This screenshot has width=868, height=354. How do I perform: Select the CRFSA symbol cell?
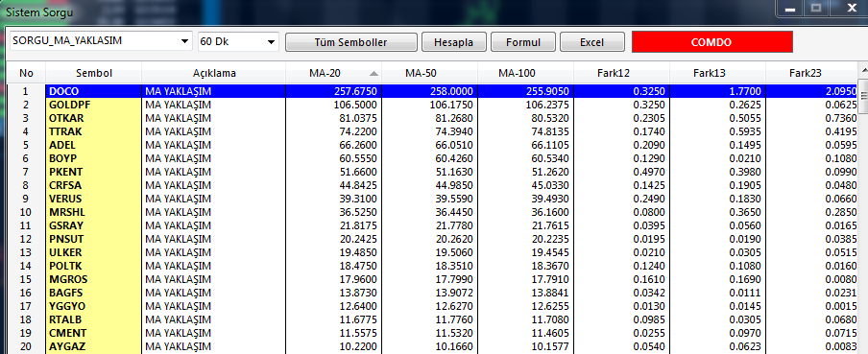click(x=93, y=185)
